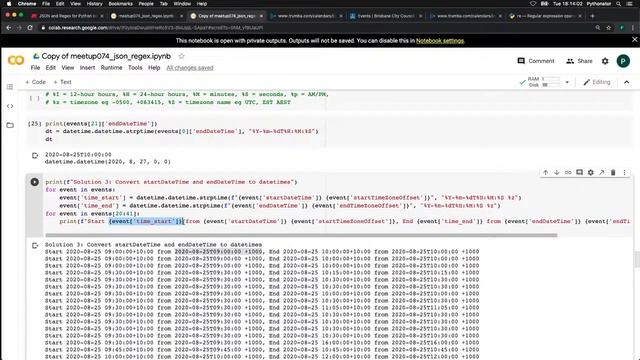Add a Code cell
The width and height of the screenshot is (640, 360).
coord(36,82)
